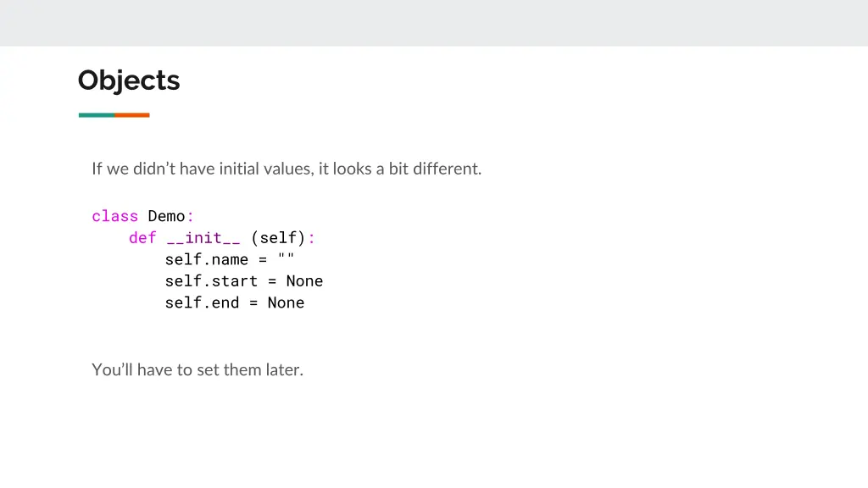Click 'None' on the self.start line
868x488 pixels.
304,281
